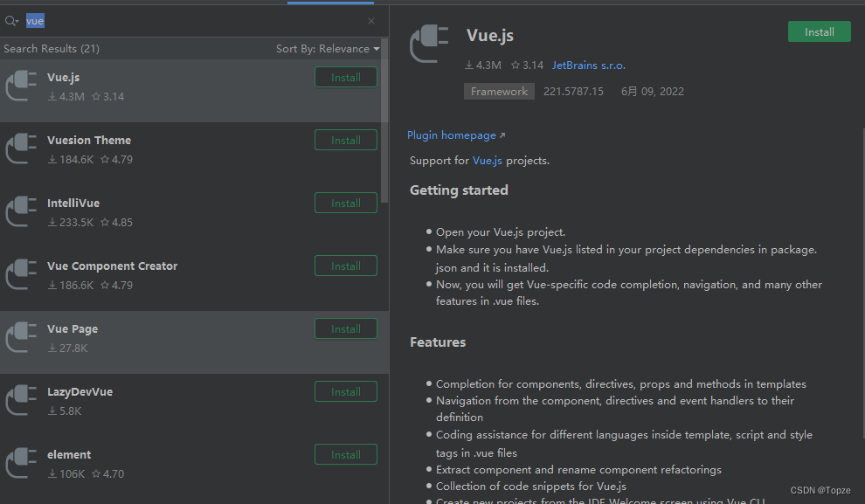Select the LazyDevVue list entry title
The image size is (865, 504).
point(80,391)
